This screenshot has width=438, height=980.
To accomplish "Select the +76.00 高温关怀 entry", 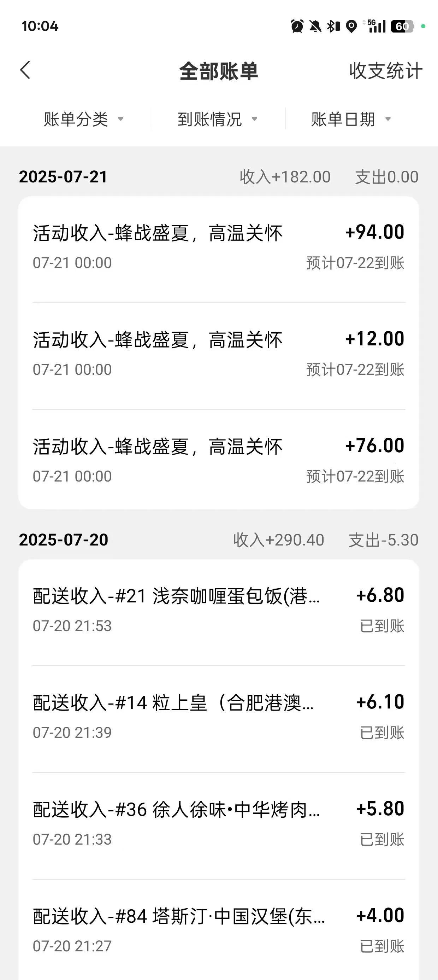I will pyautogui.click(x=219, y=459).
